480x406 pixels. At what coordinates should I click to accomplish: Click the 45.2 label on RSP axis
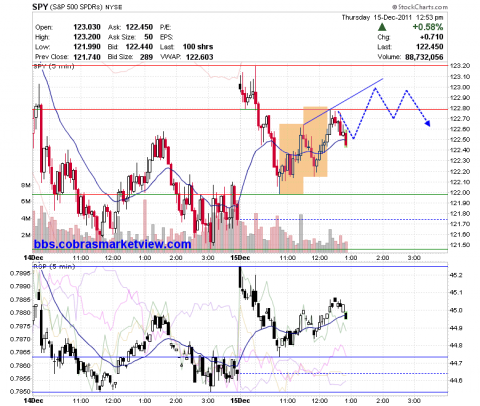click(x=456, y=275)
